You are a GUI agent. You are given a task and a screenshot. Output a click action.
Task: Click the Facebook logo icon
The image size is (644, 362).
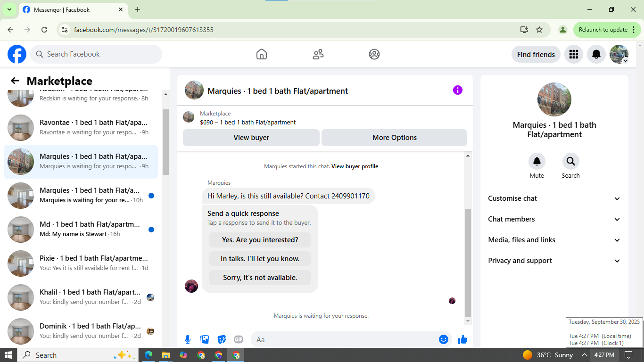(17, 54)
